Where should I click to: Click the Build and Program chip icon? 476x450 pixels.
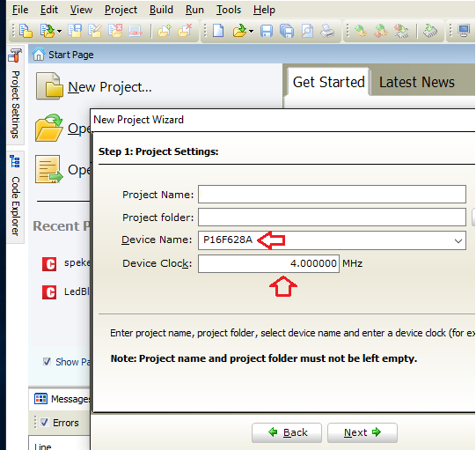coord(401,31)
